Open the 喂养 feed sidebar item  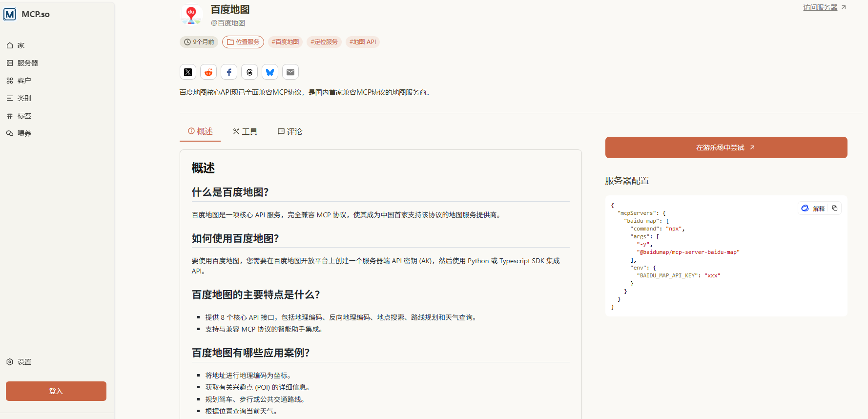coord(19,133)
